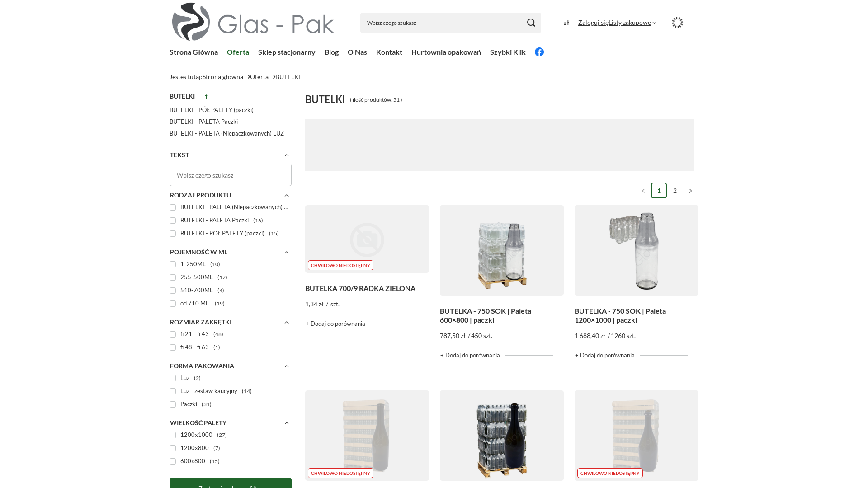
Task: Collapse the RODZAJ PRODUKTU filter section
Action: point(286,196)
